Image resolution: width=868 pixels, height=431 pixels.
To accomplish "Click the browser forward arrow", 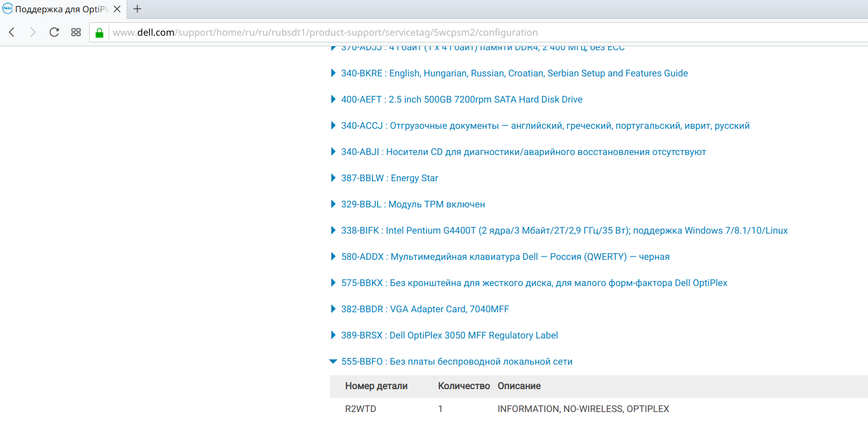I will pyautogui.click(x=33, y=32).
